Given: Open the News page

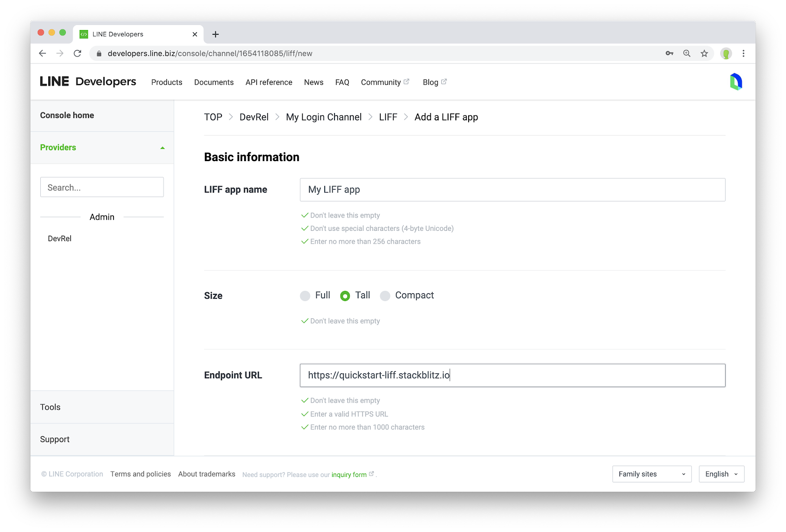Looking at the screenshot, I should [x=313, y=82].
